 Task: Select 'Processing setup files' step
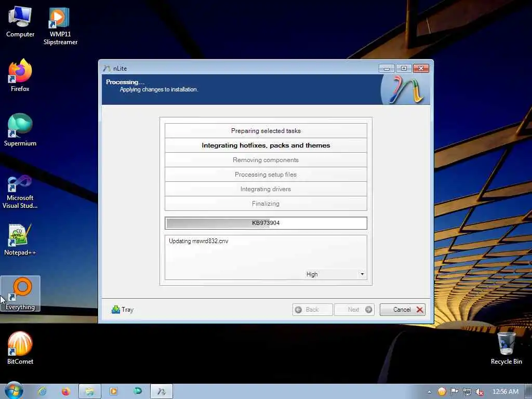click(x=265, y=175)
